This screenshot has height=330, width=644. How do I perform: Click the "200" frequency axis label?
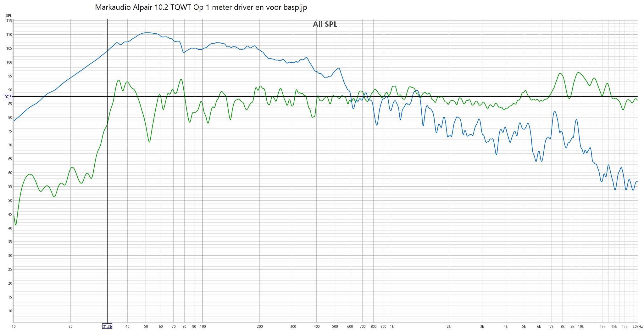260,327
